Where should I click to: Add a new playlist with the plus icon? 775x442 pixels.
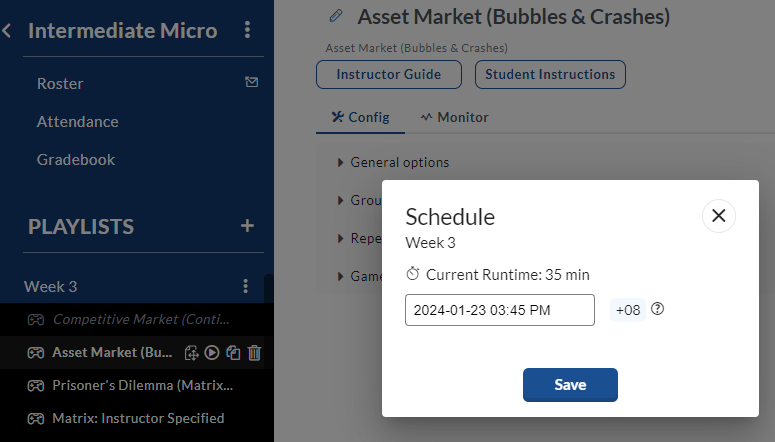click(247, 226)
